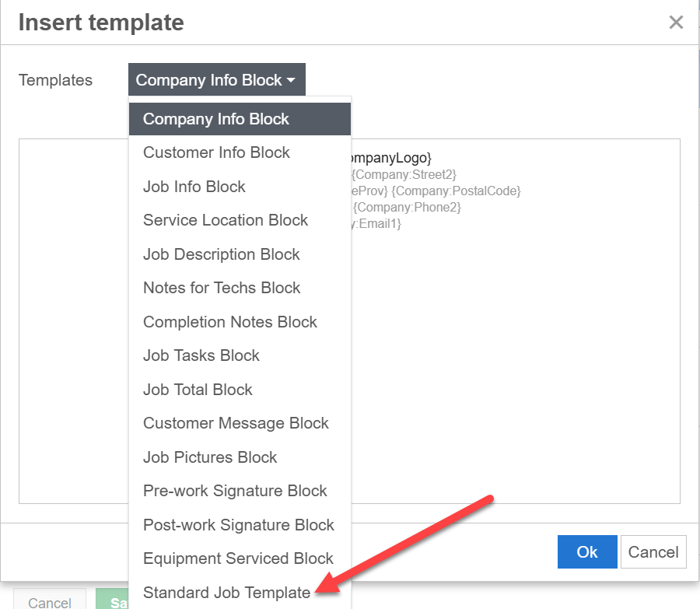Image resolution: width=700 pixels, height=609 pixels.
Task: Select Job Info Block entry
Action: 194,187
